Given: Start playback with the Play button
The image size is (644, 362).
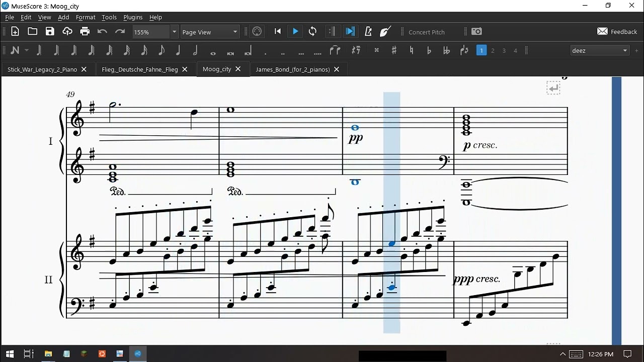Looking at the screenshot, I should tap(295, 32).
